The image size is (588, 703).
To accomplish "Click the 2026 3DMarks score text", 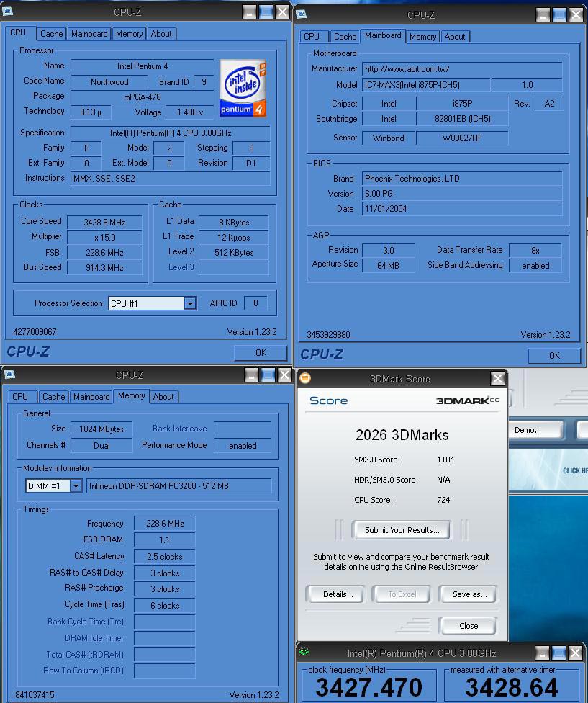I will (x=402, y=435).
